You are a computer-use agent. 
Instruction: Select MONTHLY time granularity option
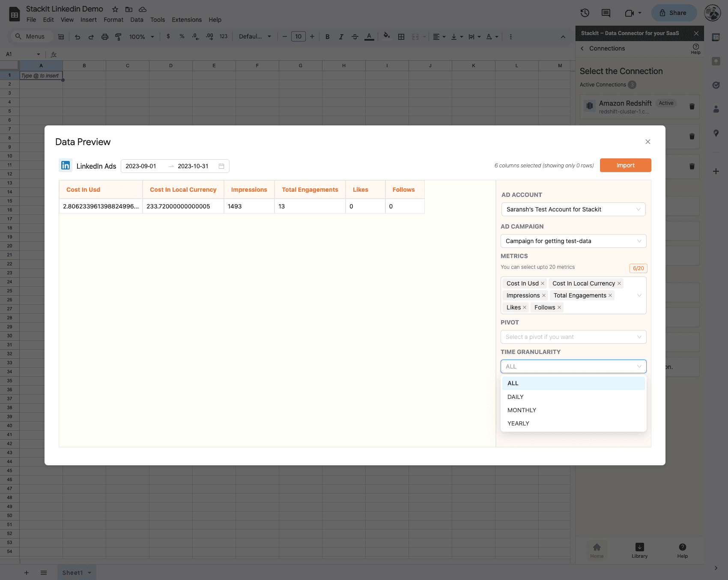(x=573, y=410)
